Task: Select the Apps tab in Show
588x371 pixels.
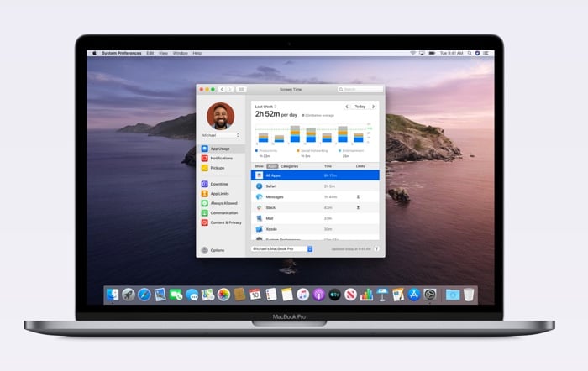Action: (x=272, y=166)
